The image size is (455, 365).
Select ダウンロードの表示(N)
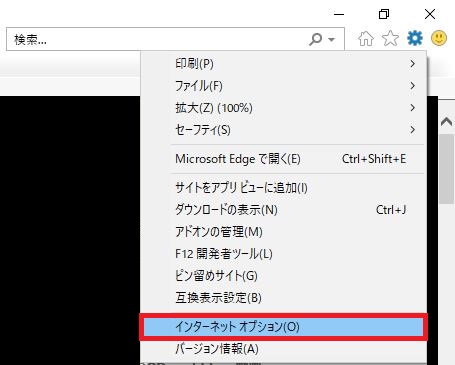point(283,210)
